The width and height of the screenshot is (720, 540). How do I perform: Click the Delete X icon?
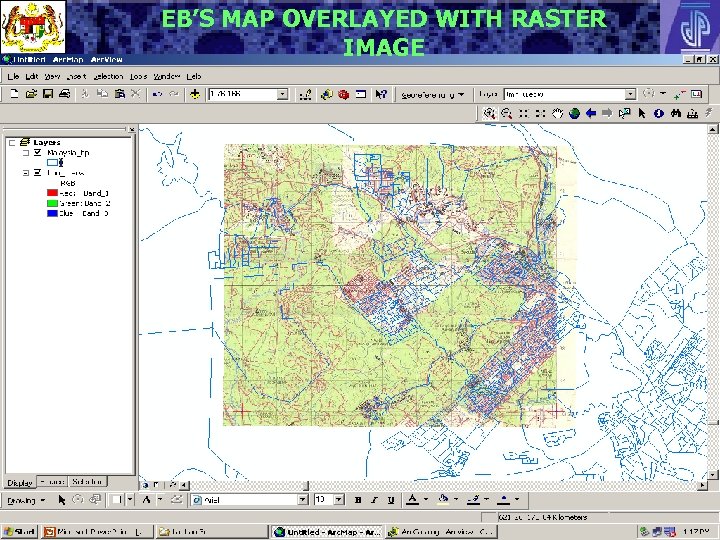135,94
